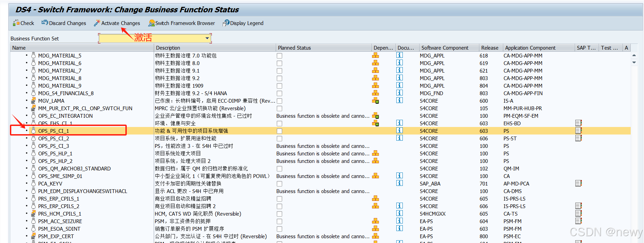Screen dimensions: 644x243
Task: Click the Check toolbar button
Action: coord(24,23)
